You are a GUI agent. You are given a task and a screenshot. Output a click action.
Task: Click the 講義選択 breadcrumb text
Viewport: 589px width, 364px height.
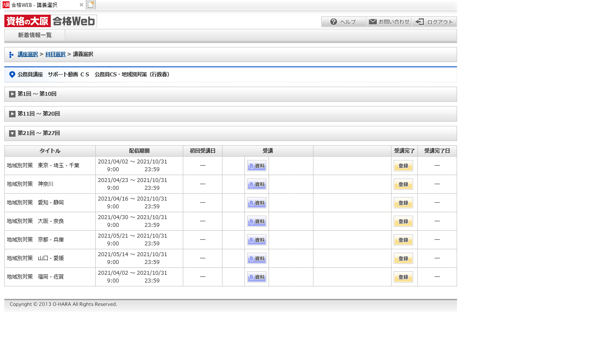[x=83, y=54]
